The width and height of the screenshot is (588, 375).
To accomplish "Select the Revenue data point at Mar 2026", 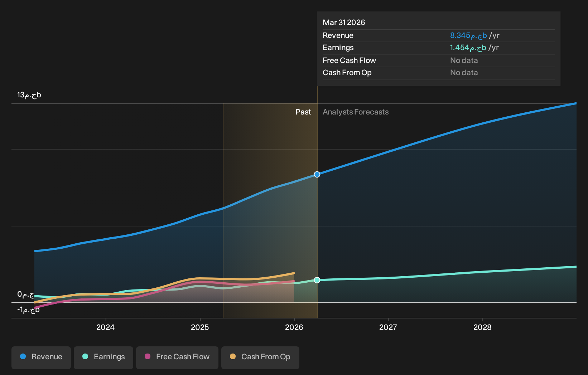I will tap(317, 174).
